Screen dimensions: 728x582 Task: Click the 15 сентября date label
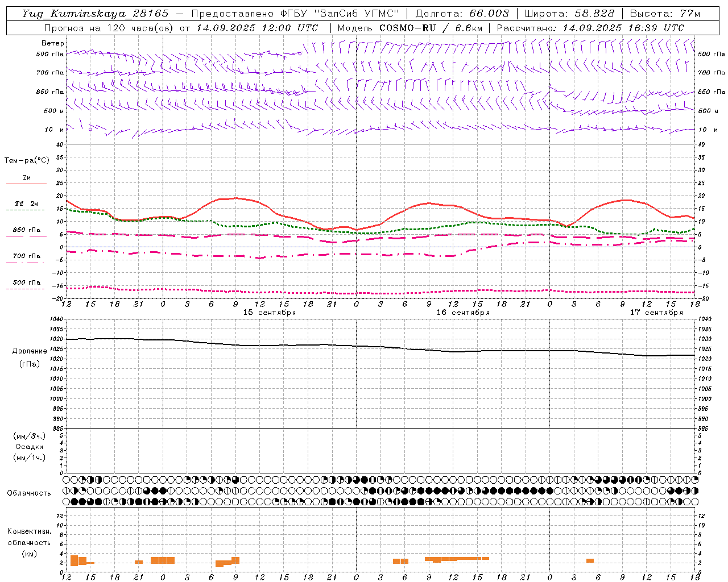270,313
